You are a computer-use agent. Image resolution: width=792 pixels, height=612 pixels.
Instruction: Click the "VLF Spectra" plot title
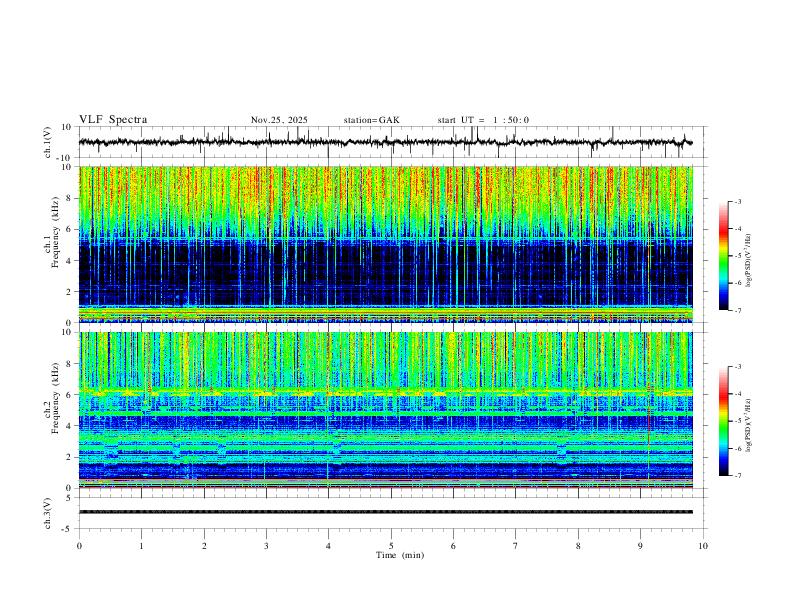[113, 120]
